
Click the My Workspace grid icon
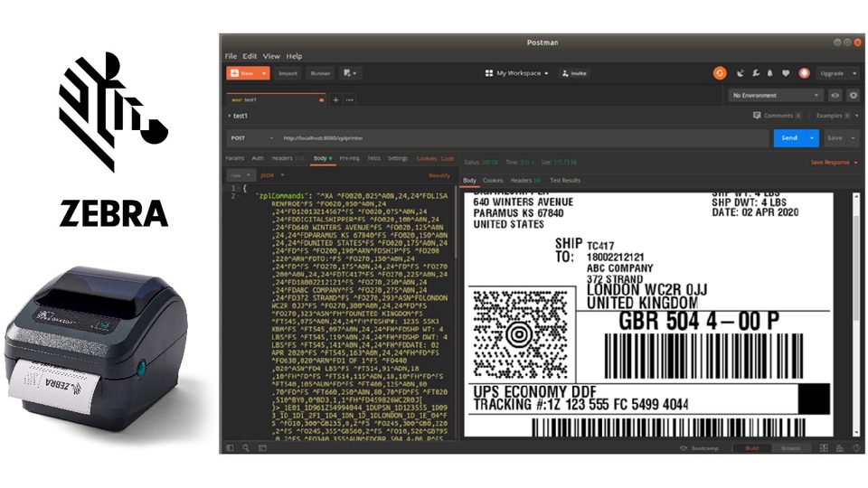click(x=489, y=73)
